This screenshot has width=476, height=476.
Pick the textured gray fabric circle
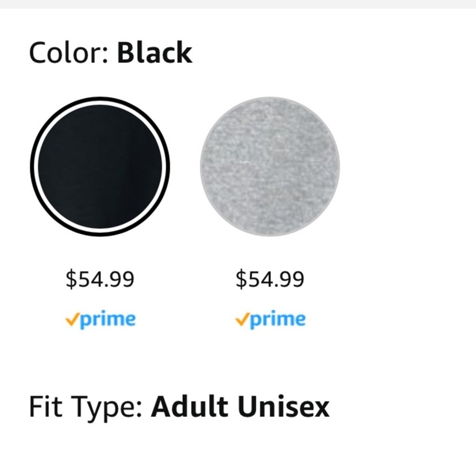click(270, 166)
